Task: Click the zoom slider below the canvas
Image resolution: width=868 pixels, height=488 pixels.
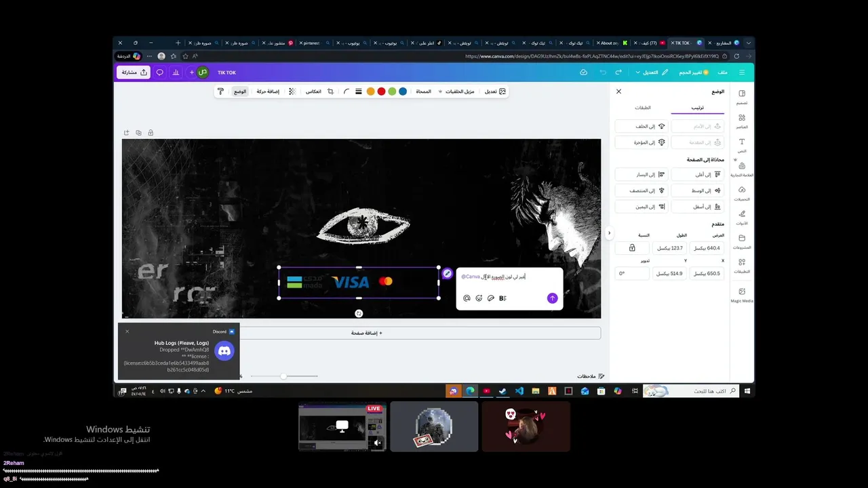Action: tap(284, 376)
